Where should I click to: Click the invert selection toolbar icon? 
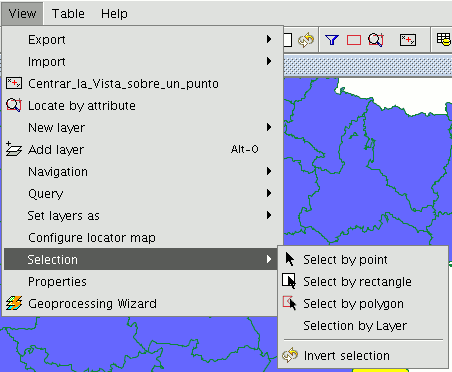tap(306, 40)
